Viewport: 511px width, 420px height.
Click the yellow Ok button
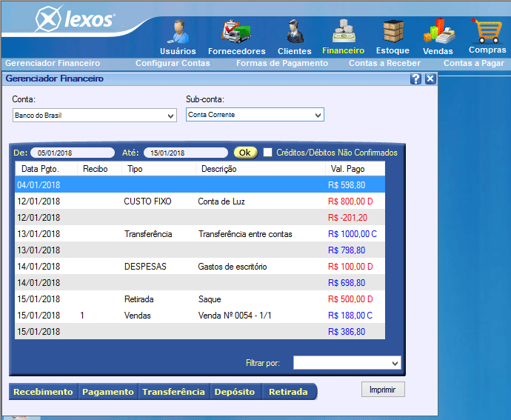245,153
